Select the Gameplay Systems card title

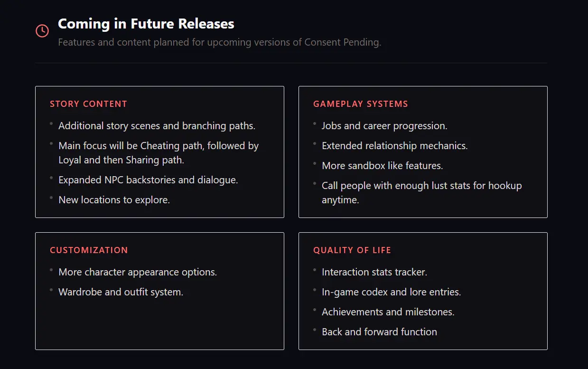[x=360, y=104]
